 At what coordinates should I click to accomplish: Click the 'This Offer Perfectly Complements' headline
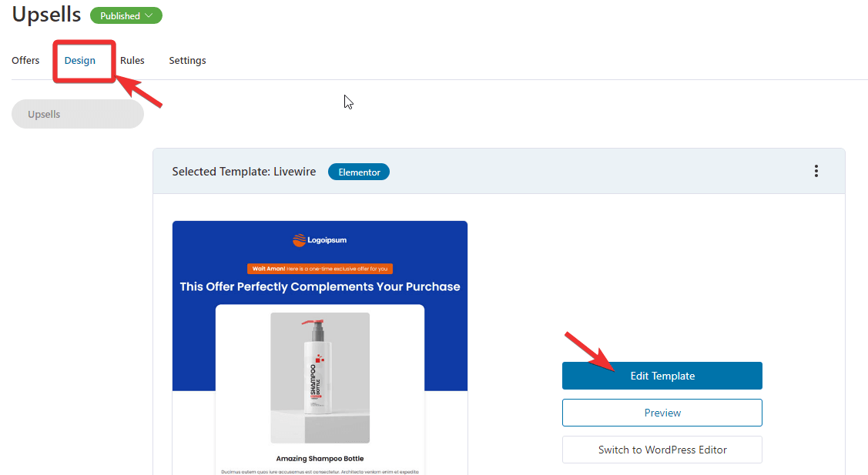pos(320,287)
